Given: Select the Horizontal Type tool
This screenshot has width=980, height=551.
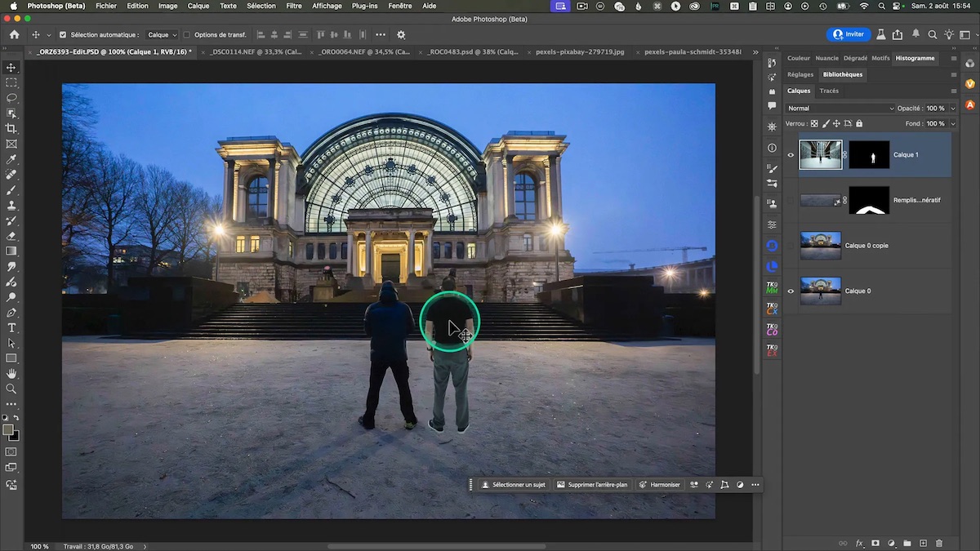Looking at the screenshot, I should coord(11,328).
